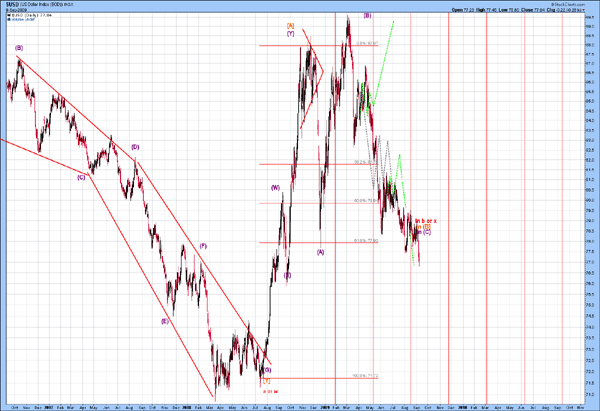The width and height of the screenshot is (600, 411).
Task: Select the Open price value
Action: [468, 10]
